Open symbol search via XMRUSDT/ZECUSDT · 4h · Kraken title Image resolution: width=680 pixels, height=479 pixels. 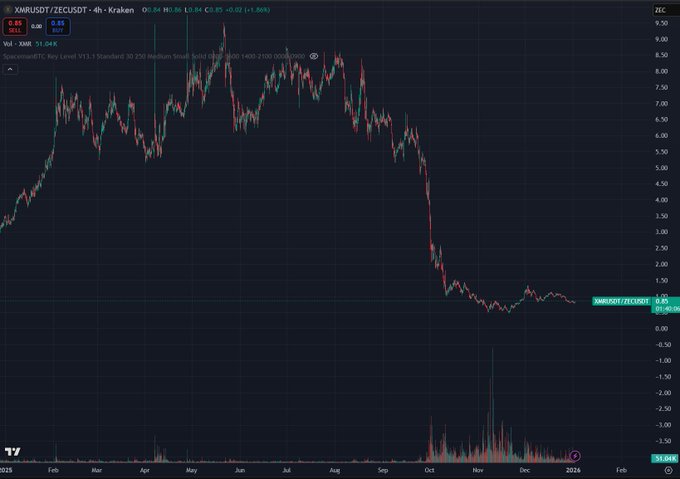coord(74,10)
